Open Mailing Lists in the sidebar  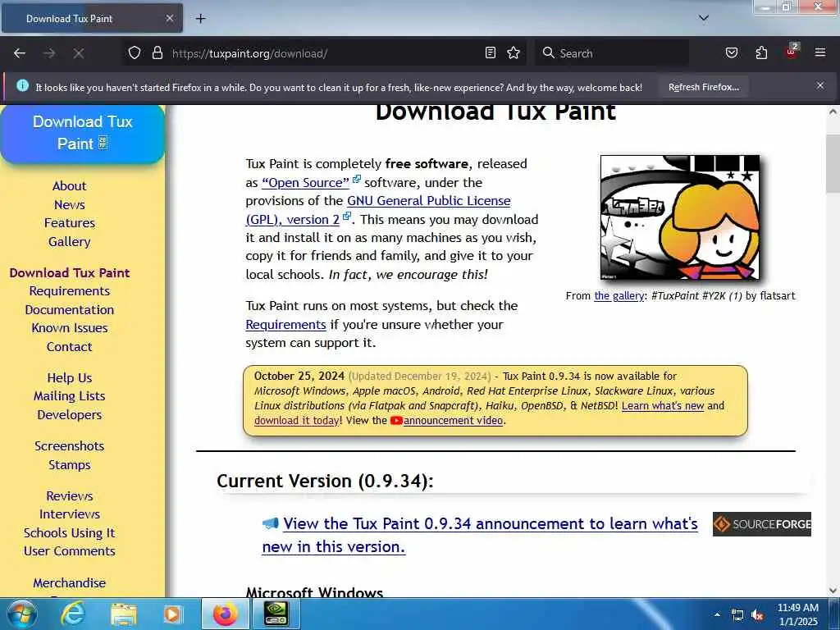click(69, 396)
